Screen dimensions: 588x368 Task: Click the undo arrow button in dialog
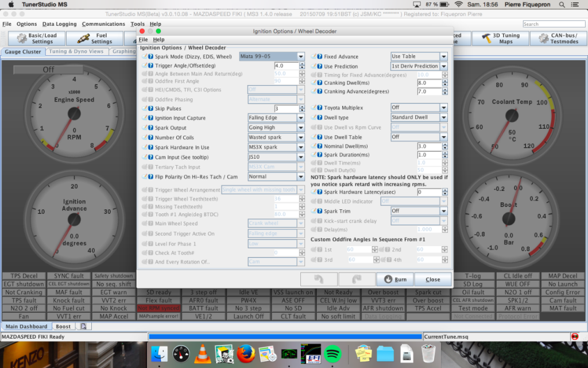click(x=319, y=279)
